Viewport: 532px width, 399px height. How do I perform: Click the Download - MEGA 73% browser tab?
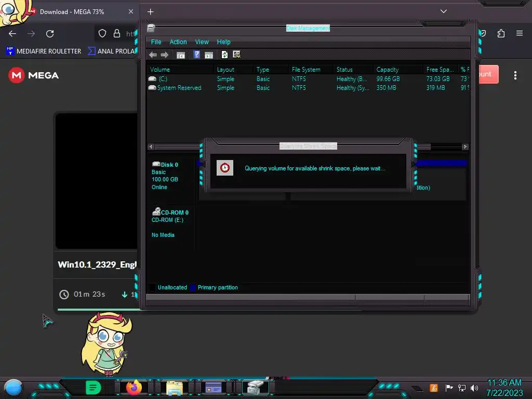[x=72, y=12]
